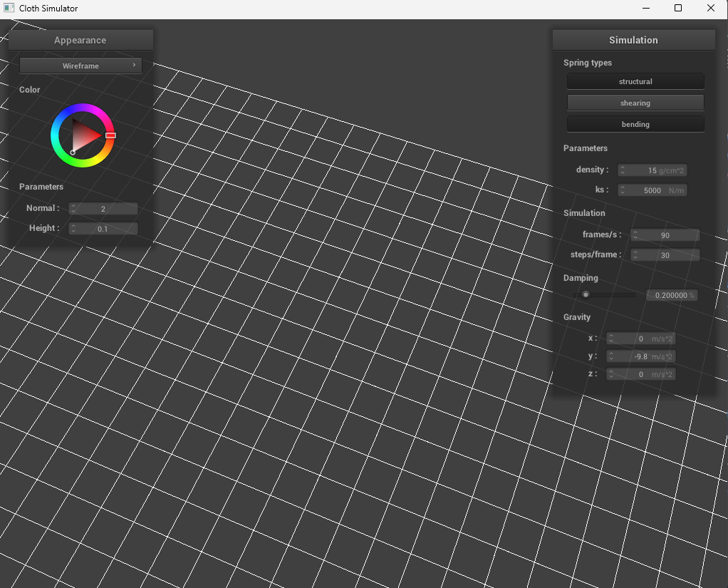
Task: Click the Damping section label
Action: pos(581,278)
